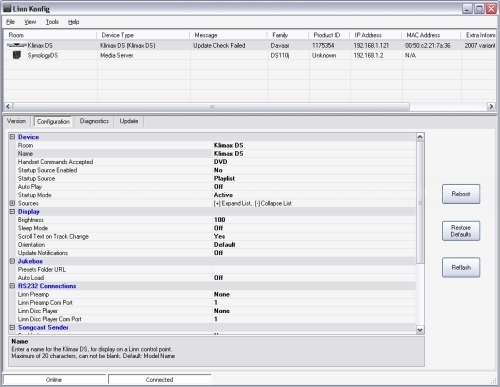Click the horizontal scrollbar thumb of device list
The image size is (500, 387).
(x=211, y=106)
